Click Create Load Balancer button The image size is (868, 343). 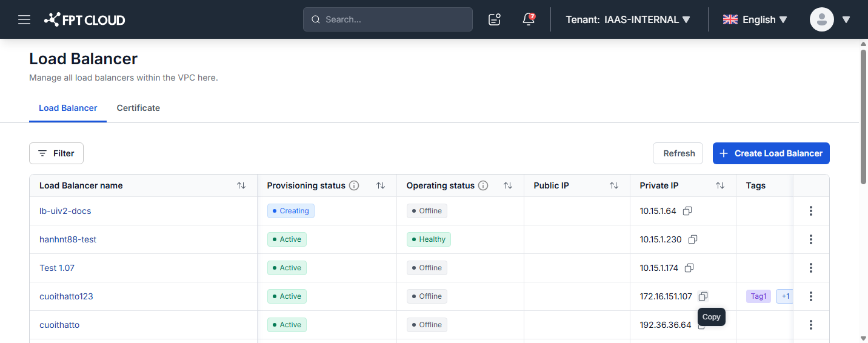[x=771, y=153]
